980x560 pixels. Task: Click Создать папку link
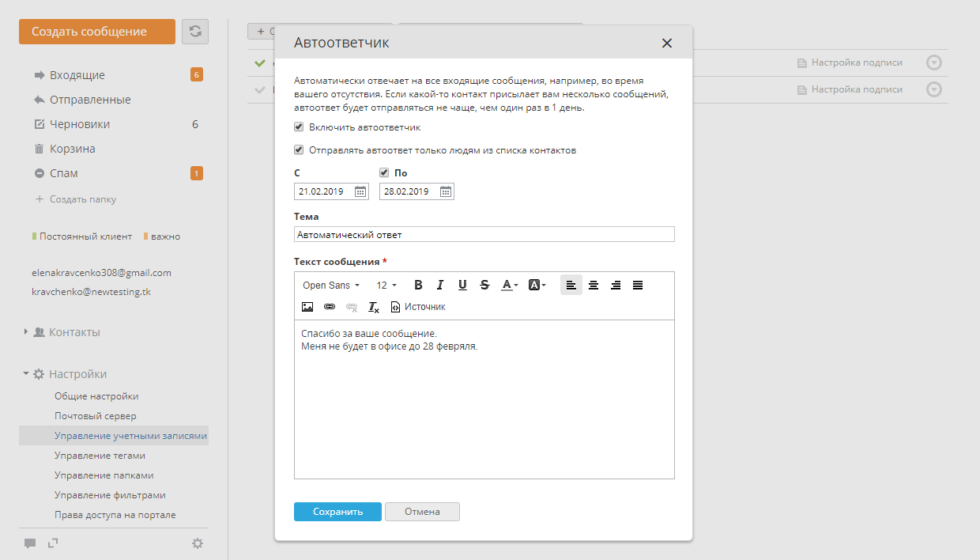76,199
